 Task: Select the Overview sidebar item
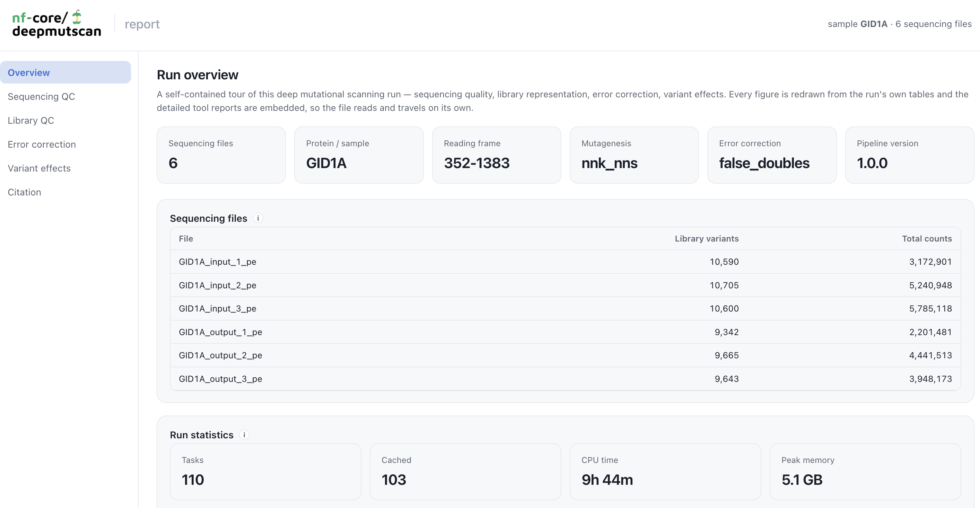pos(65,72)
